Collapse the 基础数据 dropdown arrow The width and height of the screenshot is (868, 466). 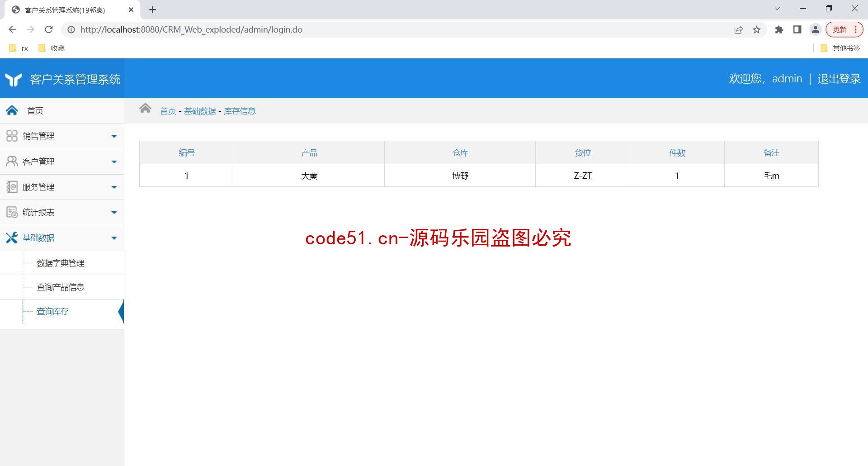114,238
